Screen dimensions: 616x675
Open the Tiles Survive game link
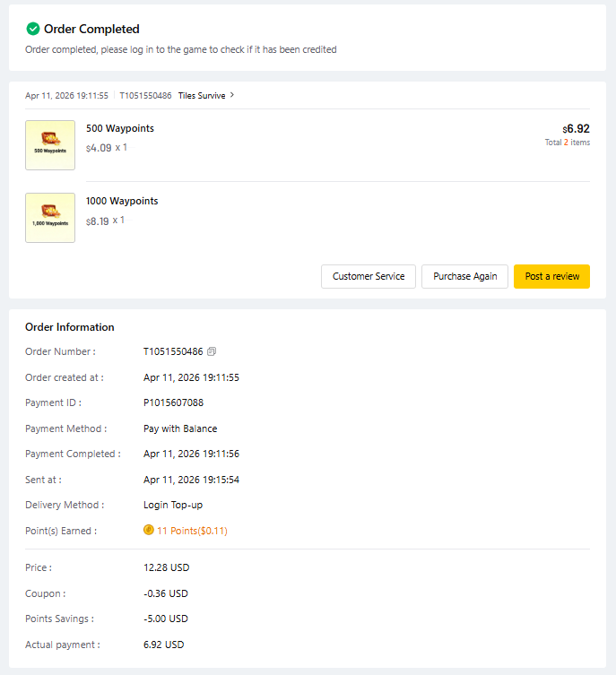(202, 95)
